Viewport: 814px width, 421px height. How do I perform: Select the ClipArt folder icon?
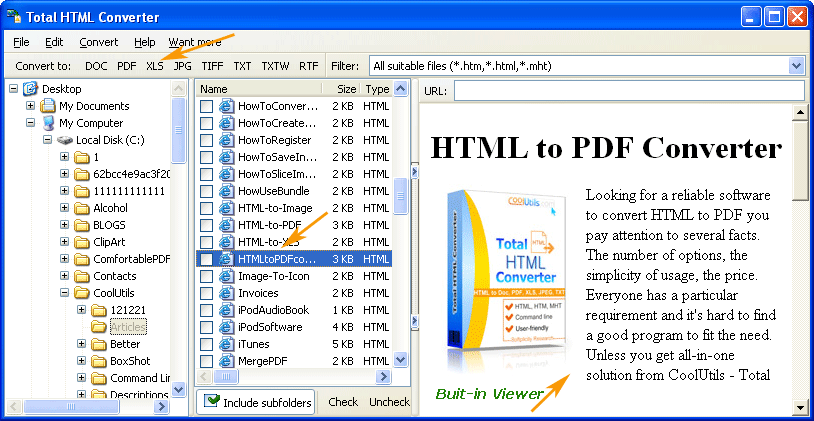(x=82, y=242)
